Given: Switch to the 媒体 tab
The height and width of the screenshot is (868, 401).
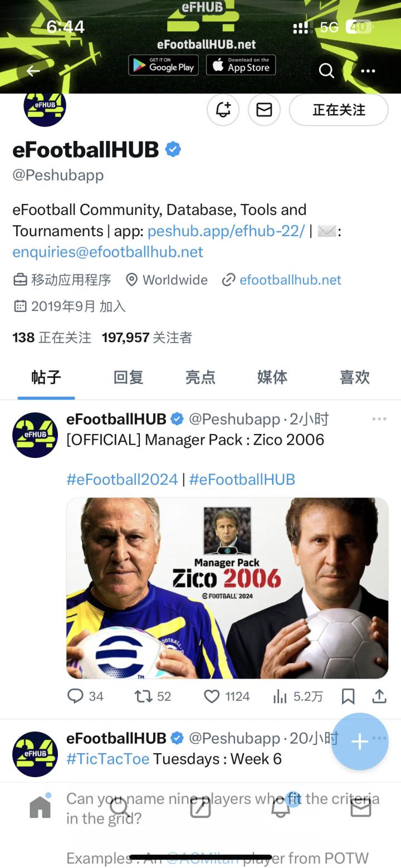Looking at the screenshot, I should coord(272,377).
